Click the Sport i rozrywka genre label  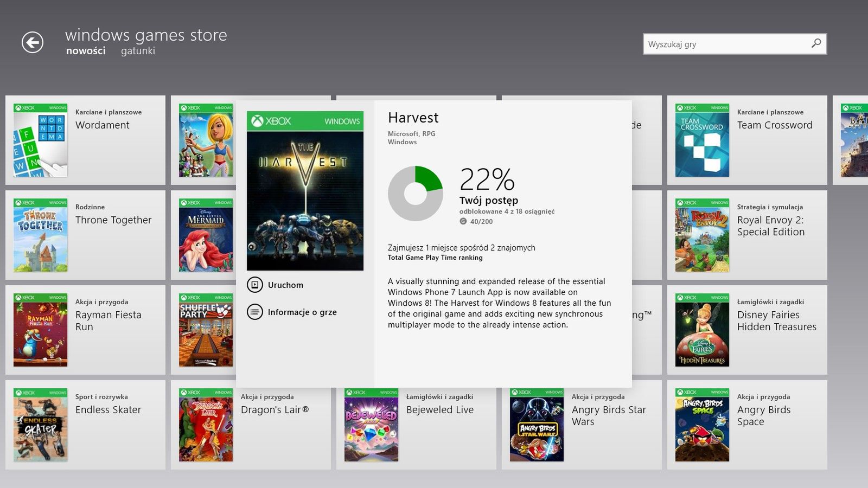[101, 397]
